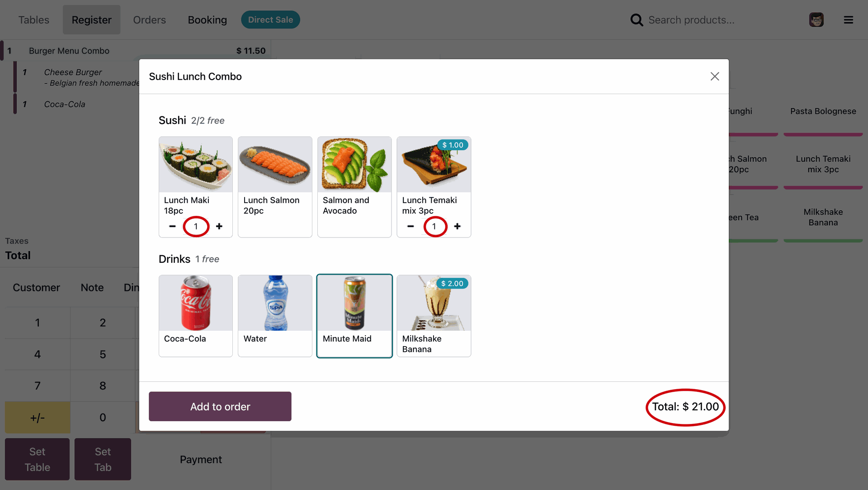Click the Add to order button

point(220,406)
